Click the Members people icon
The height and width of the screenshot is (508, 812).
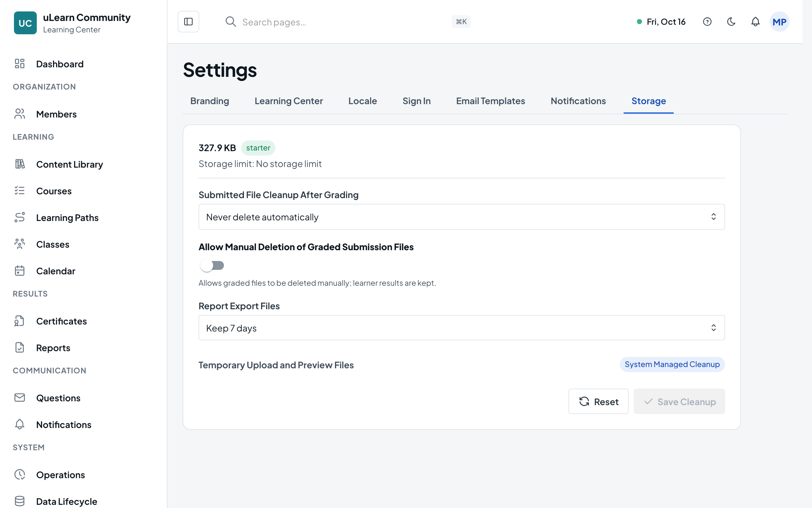click(19, 114)
